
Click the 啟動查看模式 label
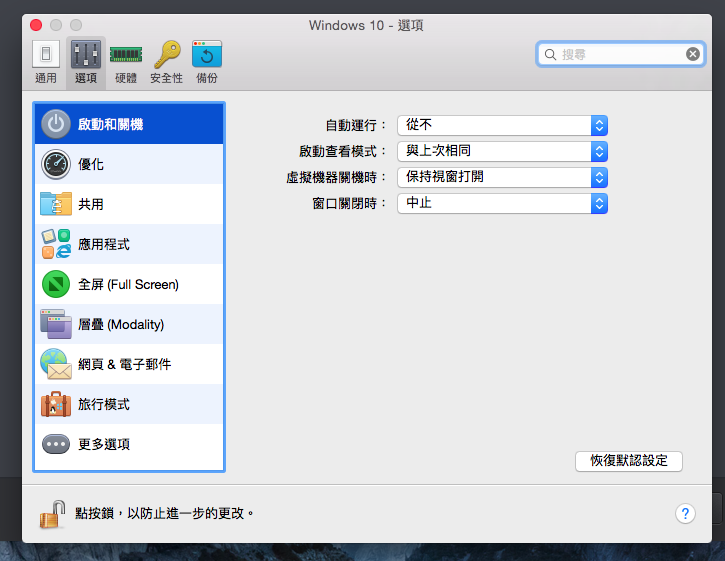tap(343, 151)
